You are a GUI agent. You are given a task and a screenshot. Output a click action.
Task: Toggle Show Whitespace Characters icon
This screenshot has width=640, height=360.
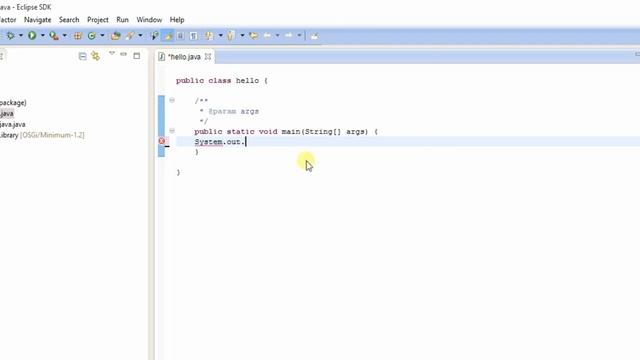click(193, 36)
